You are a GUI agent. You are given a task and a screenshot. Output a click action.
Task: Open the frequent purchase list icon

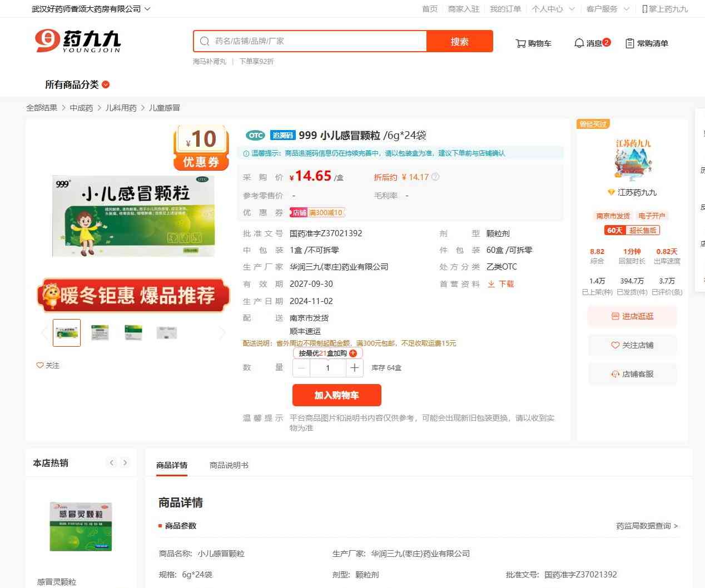click(629, 43)
